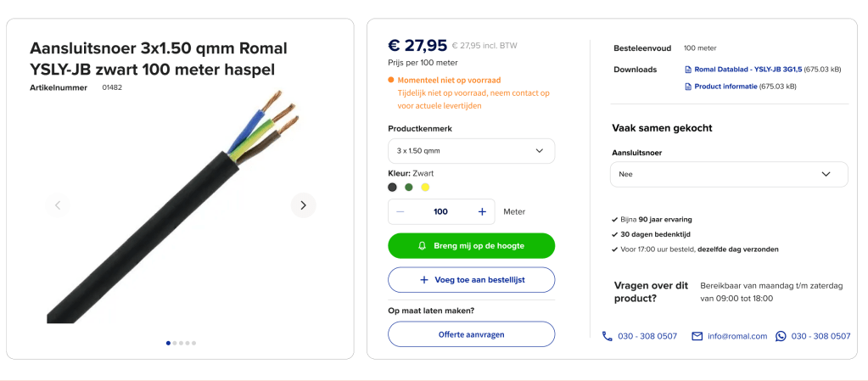This screenshot has height=381, width=868.
Task: Select the green color swatch
Action: point(409,187)
